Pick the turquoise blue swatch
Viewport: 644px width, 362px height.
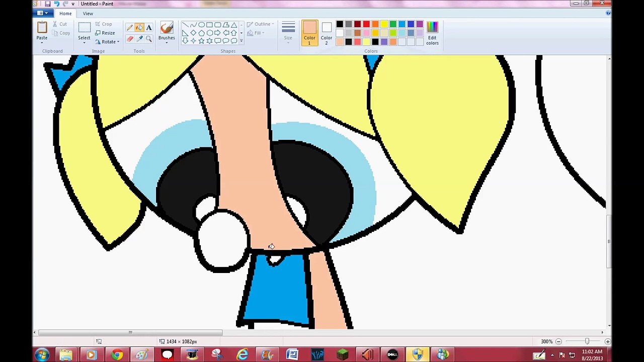(402, 24)
